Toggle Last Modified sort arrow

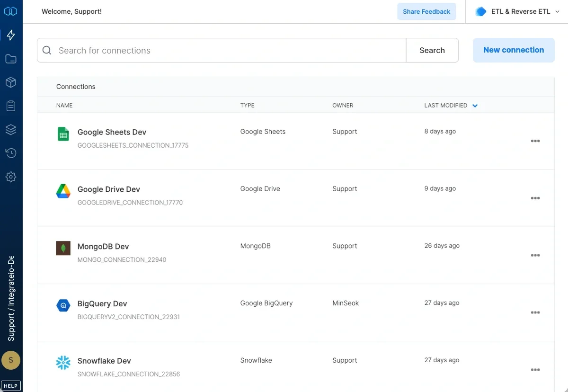475,106
